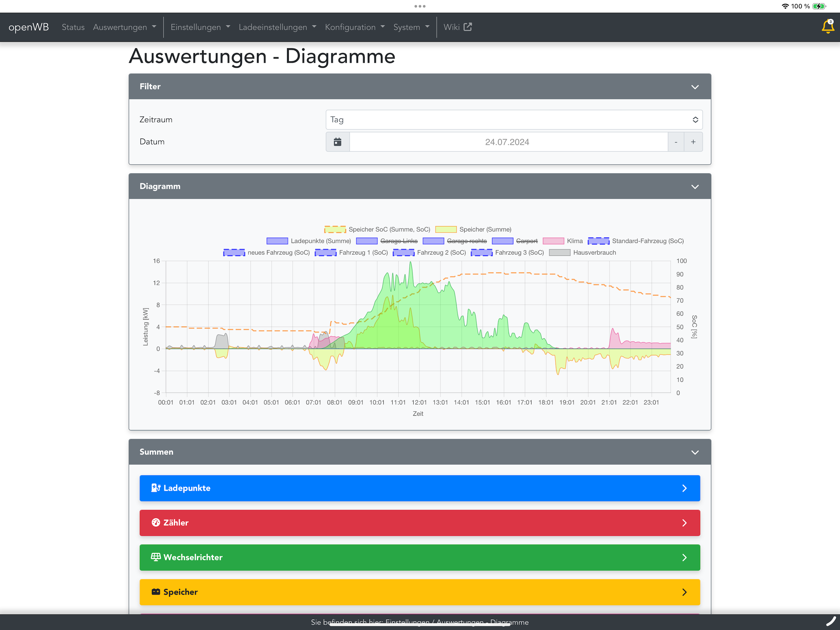Toggle neues Fahrzeug (SoC) legend entry
This screenshot has width=840, height=630.
(266, 252)
